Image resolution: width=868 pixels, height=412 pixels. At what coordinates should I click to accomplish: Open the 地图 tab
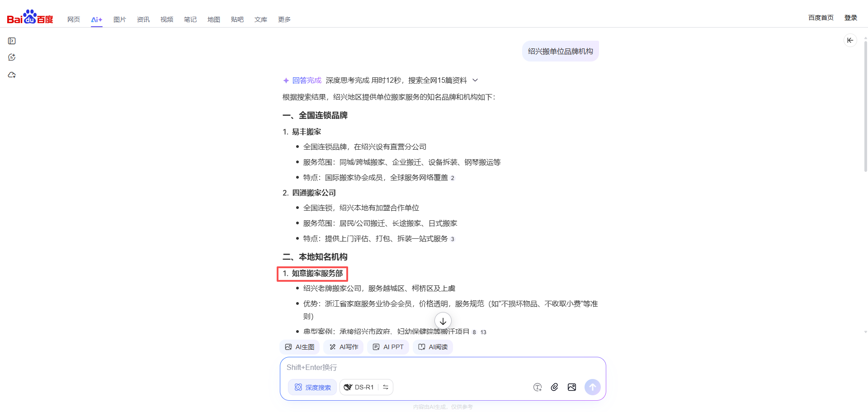[x=213, y=19]
